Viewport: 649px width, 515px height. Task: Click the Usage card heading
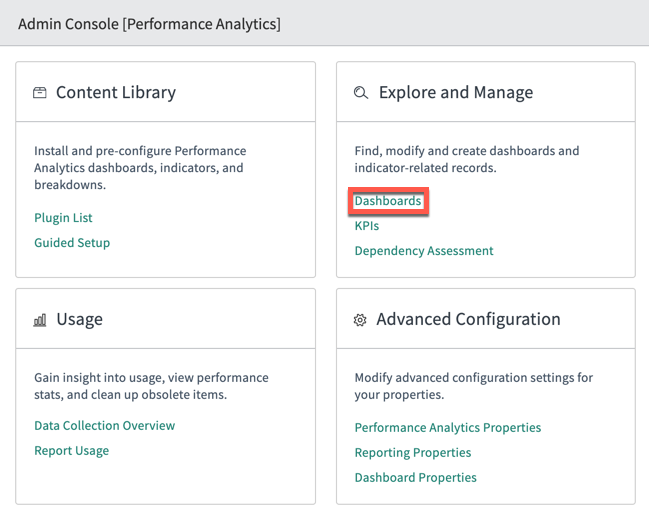79,320
